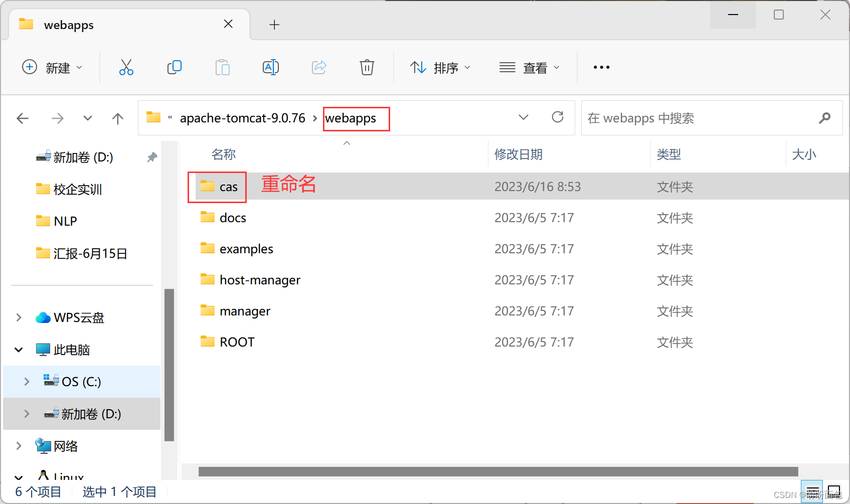The image size is (850, 504).
Task: Open the 排序 (Sort) dropdown
Action: 440,67
